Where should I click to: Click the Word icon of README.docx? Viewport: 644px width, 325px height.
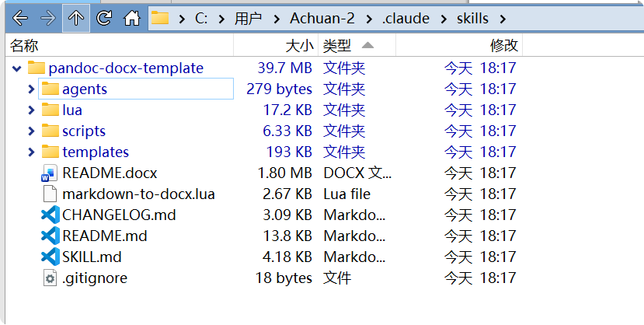(50, 173)
